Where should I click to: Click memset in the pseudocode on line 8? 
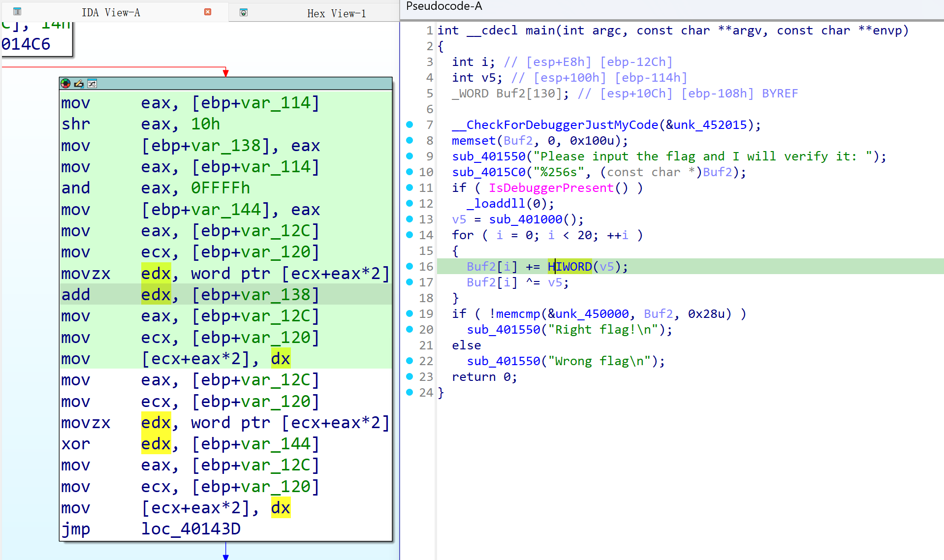pos(473,140)
